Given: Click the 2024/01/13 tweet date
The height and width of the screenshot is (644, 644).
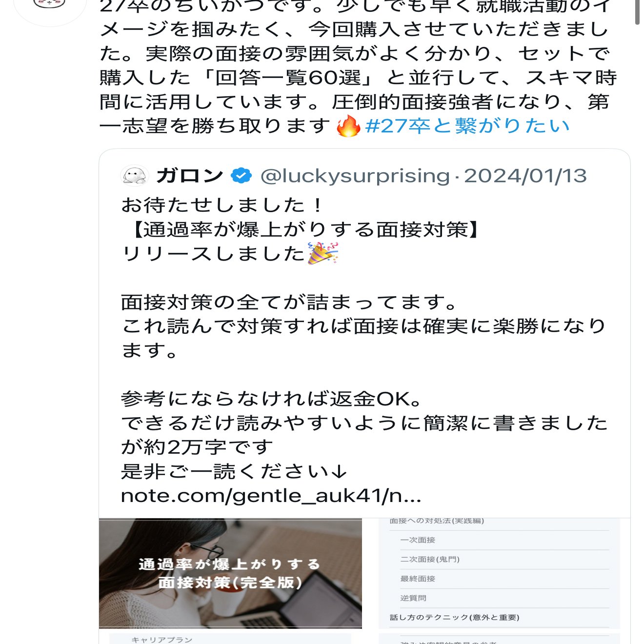Looking at the screenshot, I should click(x=525, y=176).
